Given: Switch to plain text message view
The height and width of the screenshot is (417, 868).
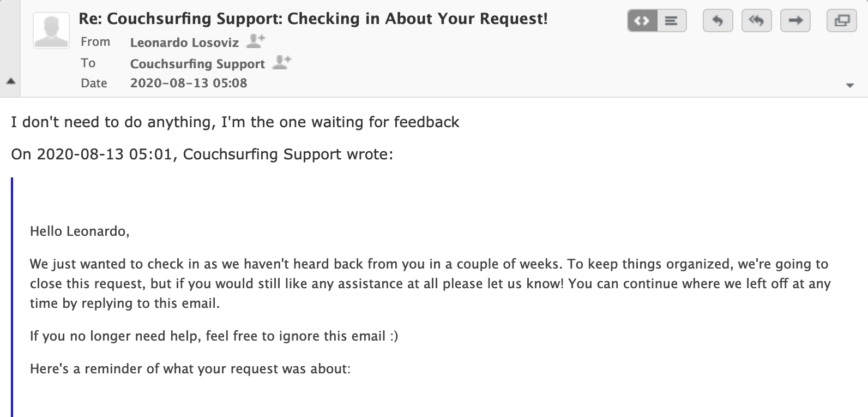Looking at the screenshot, I should click(671, 21).
